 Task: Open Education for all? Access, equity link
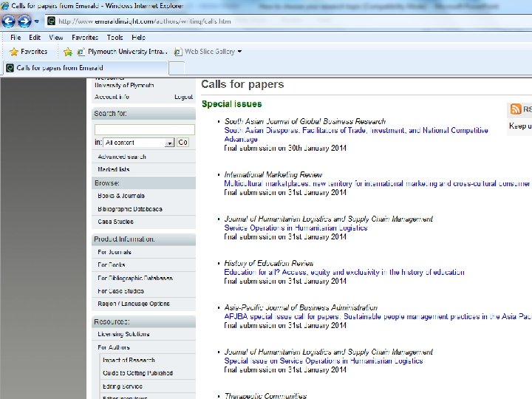[344, 272]
